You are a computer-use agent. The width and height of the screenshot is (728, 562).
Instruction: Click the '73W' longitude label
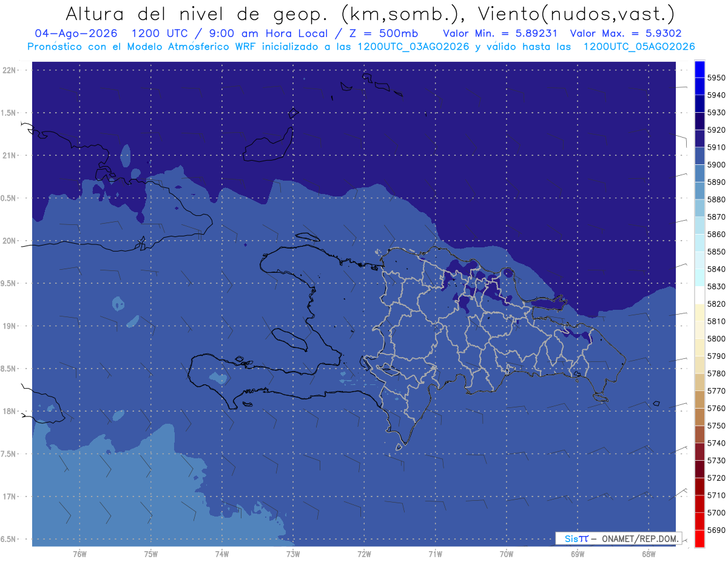point(293,554)
